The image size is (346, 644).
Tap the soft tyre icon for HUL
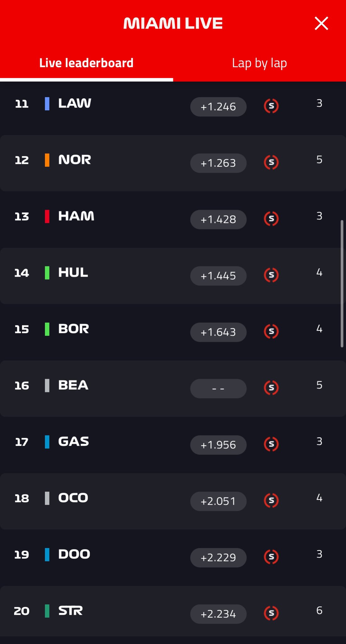pyautogui.click(x=271, y=275)
